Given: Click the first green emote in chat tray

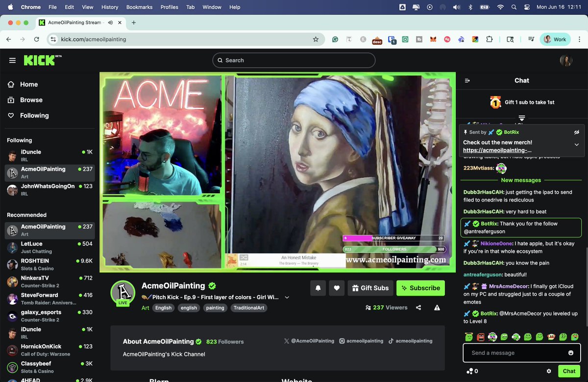Looking at the screenshot, I should [x=469, y=337].
